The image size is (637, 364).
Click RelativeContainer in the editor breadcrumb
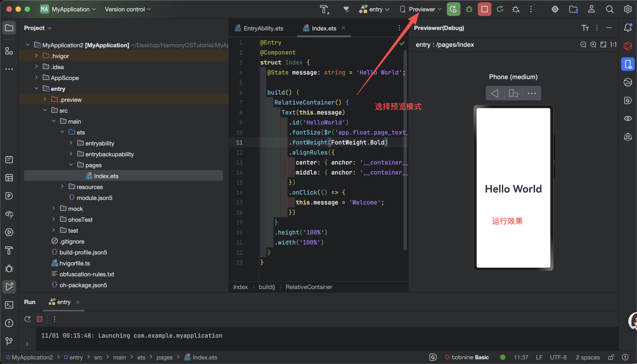coord(309,287)
